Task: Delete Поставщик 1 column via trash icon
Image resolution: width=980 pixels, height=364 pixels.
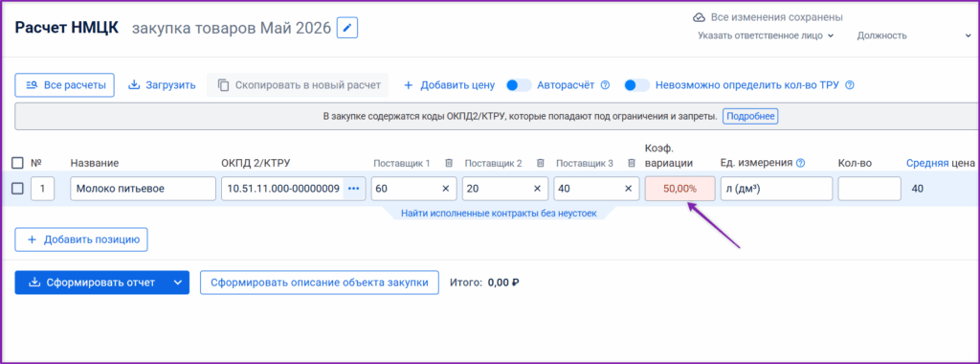Action: pyautogui.click(x=449, y=163)
